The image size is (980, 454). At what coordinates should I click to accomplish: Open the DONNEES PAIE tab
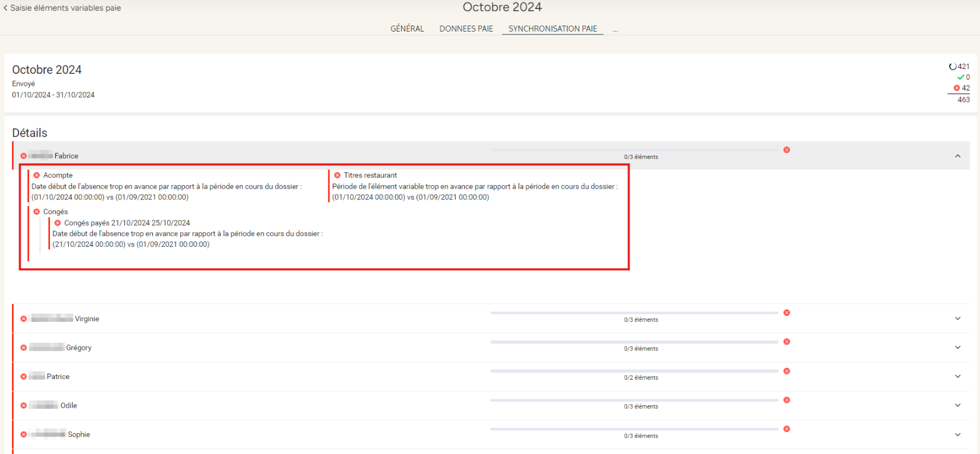[466, 29]
